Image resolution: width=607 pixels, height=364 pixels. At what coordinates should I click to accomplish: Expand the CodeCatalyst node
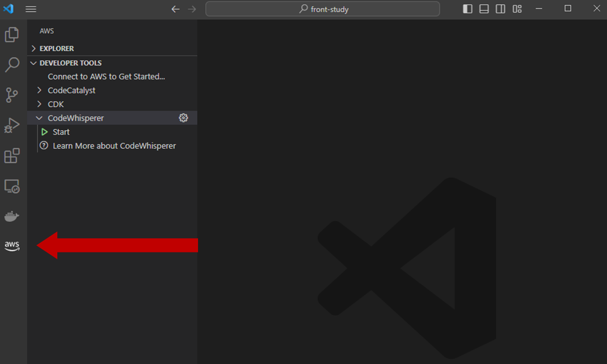click(x=39, y=90)
